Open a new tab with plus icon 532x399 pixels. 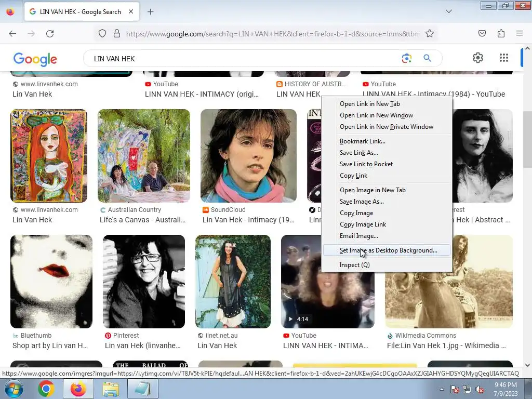[150, 12]
